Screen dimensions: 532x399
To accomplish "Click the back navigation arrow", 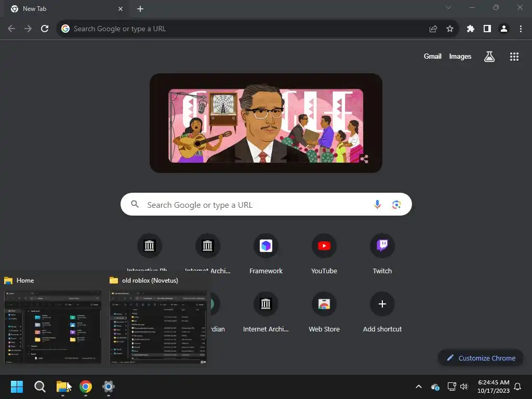I will click(x=11, y=29).
